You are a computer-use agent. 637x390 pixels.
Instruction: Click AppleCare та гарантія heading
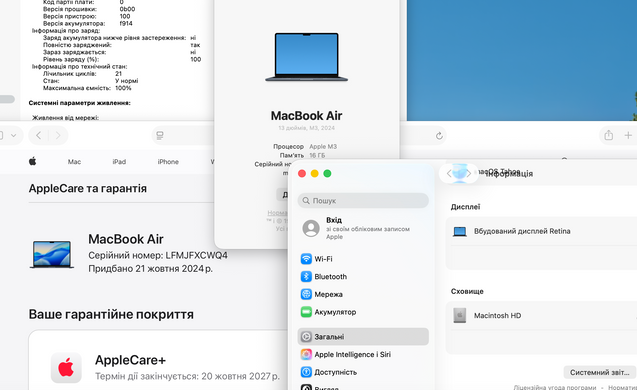click(88, 188)
